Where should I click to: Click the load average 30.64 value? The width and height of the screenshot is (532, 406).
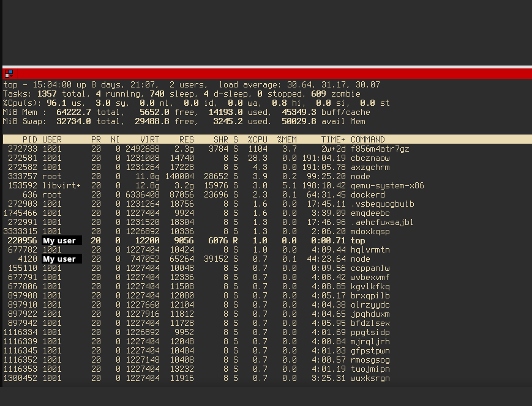(x=299, y=85)
